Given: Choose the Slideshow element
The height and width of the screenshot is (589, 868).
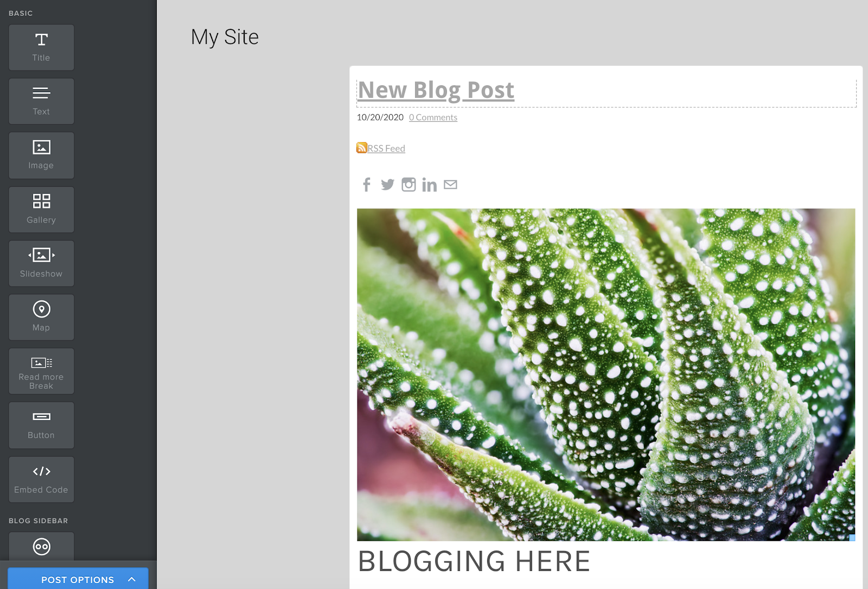Looking at the screenshot, I should [x=41, y=263].
